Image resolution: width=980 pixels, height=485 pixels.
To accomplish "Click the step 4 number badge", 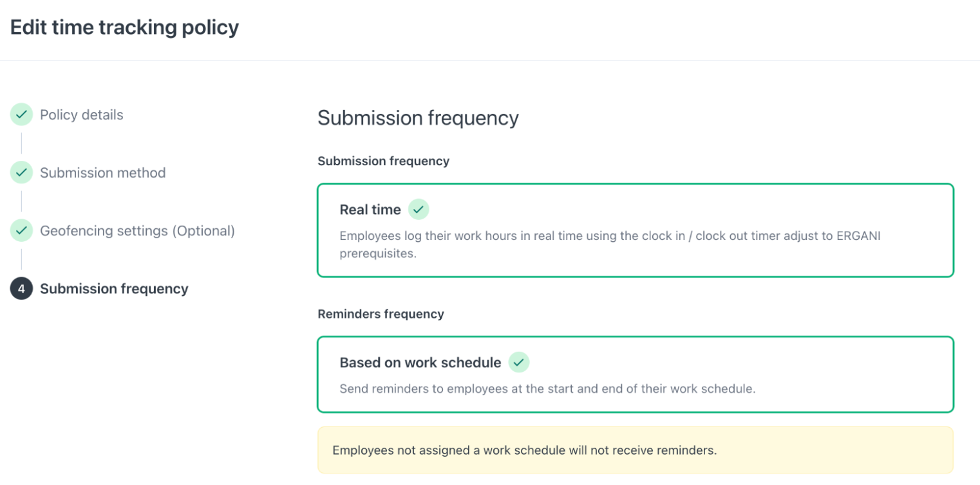I will click(21, 289).
